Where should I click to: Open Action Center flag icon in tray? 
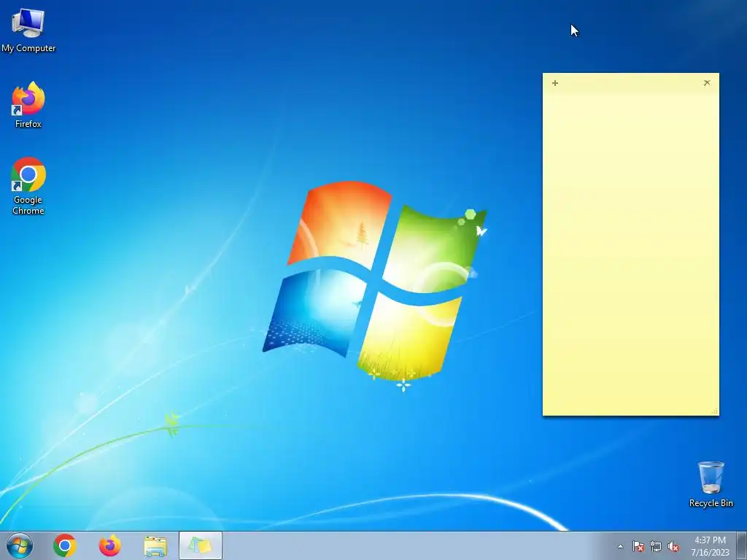638,546
